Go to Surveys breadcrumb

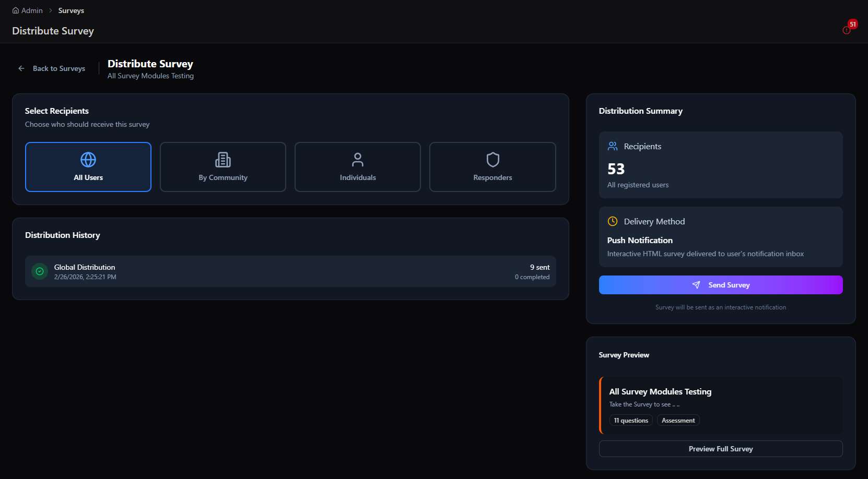pyautogui.click(x=71, y=10)
